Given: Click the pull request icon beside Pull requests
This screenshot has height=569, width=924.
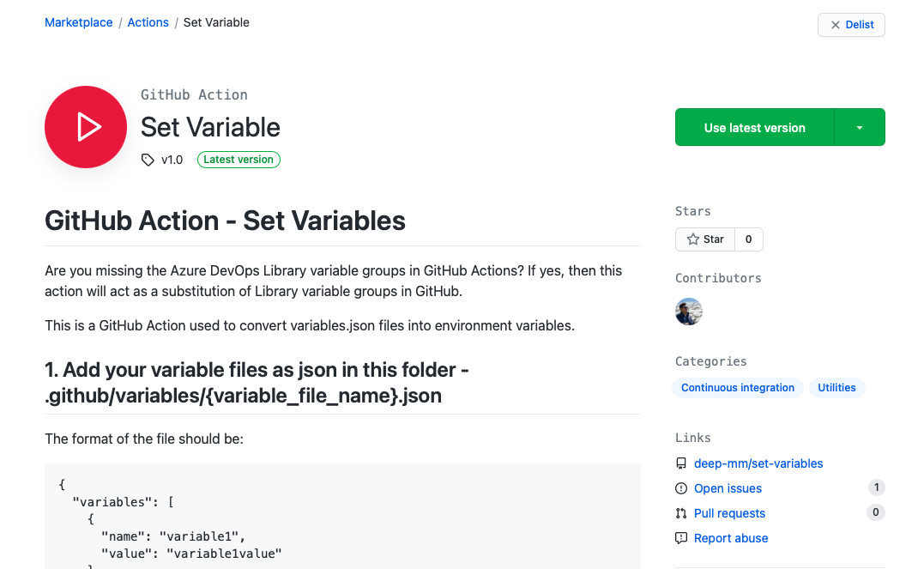Looking at the screenshot, I should (680, 512).
